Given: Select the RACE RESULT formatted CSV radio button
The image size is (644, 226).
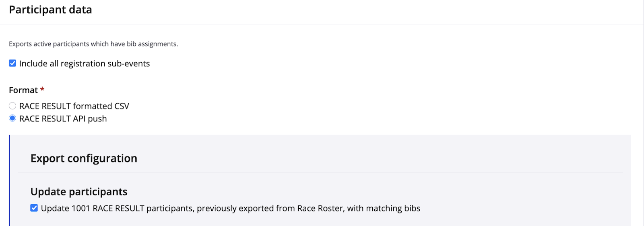Looking at the screenshot, I should pyautogui.click(x=12, y=106).
